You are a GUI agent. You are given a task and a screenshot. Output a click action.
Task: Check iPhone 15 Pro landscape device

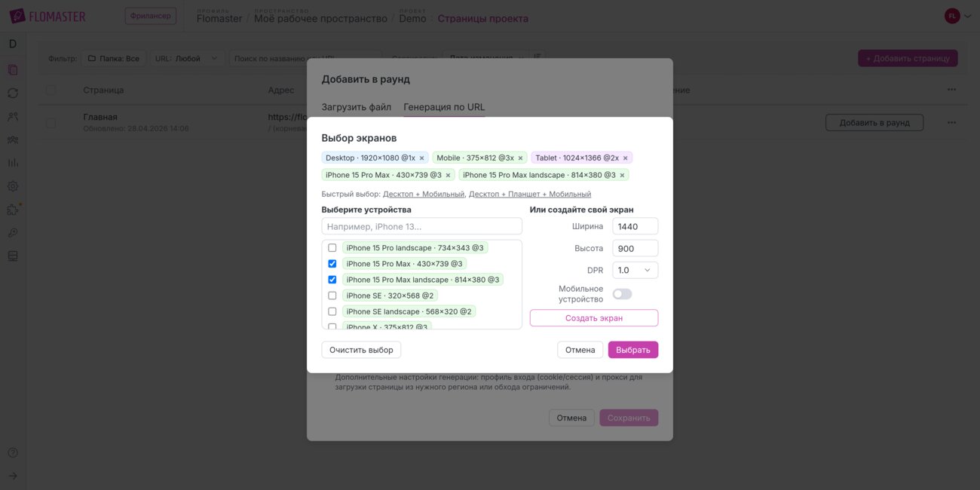click(332, 248)
